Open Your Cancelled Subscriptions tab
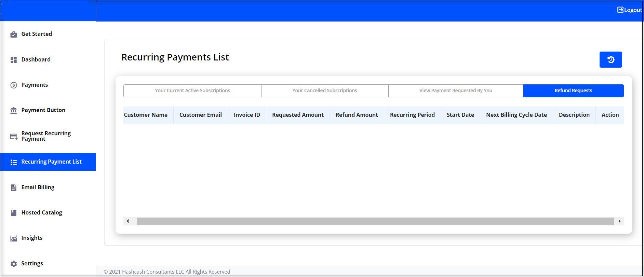The width and height of the screenshot is (644, 277). (324, 91)
